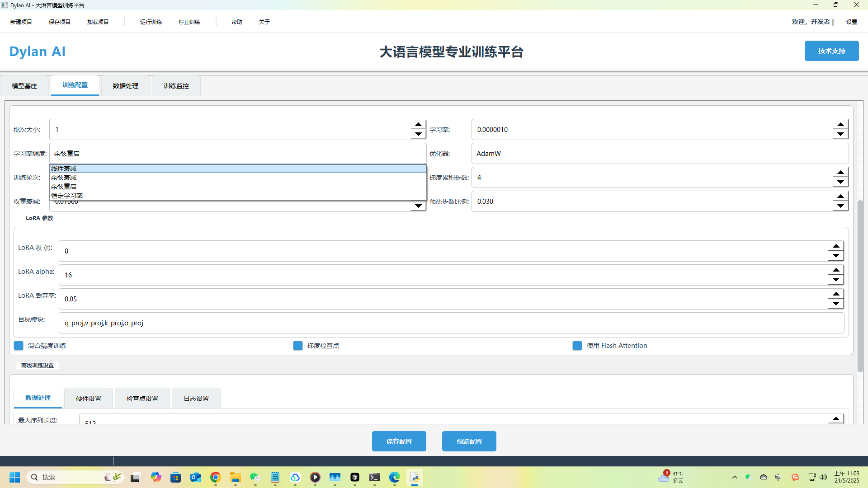The height and width of the screenshot is (488, 868).
Task: Click the Windows Start button
Action: tap(14, 477)
